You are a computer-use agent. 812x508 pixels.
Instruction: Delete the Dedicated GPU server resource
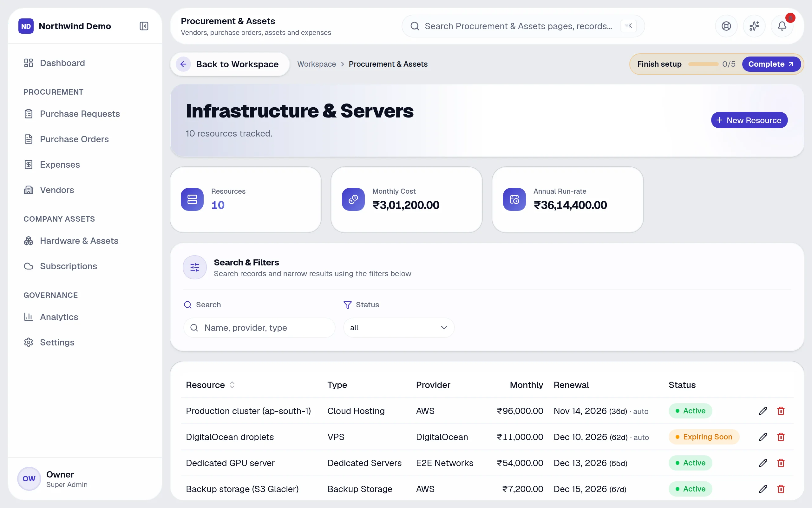781,463
